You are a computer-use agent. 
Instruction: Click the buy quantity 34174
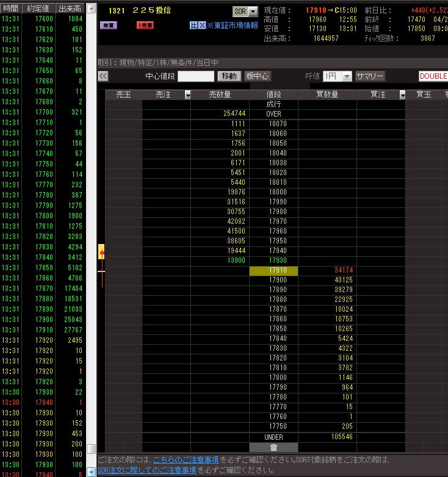[344, 270]
